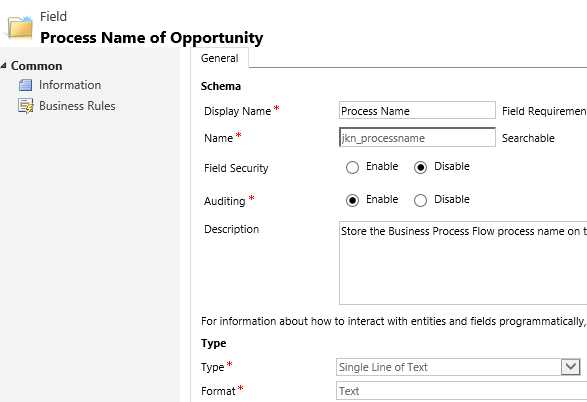This screenshot has width=587, height=402.
Task: Click the Field Requirement label
Action: 544,111
